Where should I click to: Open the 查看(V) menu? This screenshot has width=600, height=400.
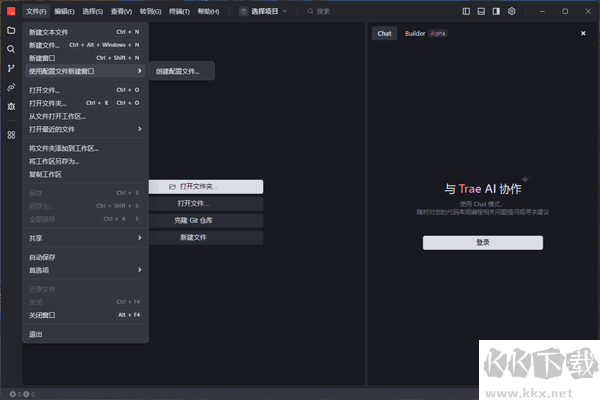(121, 11)
